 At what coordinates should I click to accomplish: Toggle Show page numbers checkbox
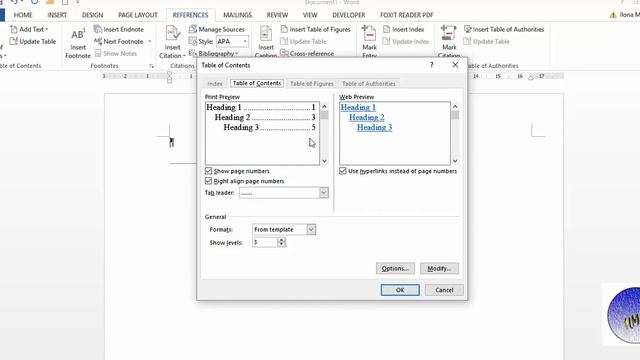click(209, 171)
